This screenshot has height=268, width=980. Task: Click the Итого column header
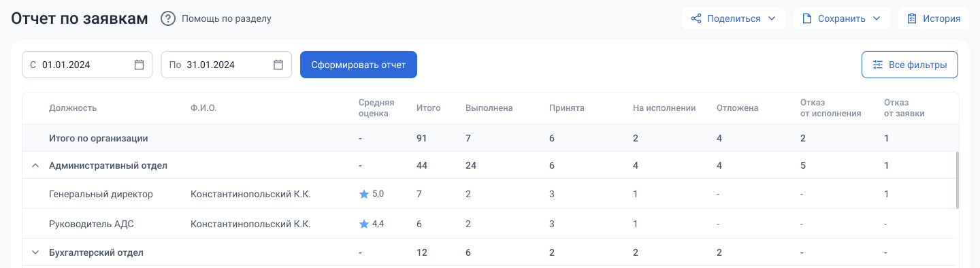click(429, 107)
